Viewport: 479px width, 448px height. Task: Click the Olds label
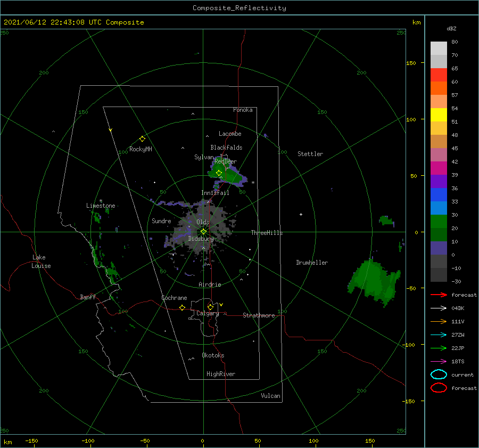point(203,222)
